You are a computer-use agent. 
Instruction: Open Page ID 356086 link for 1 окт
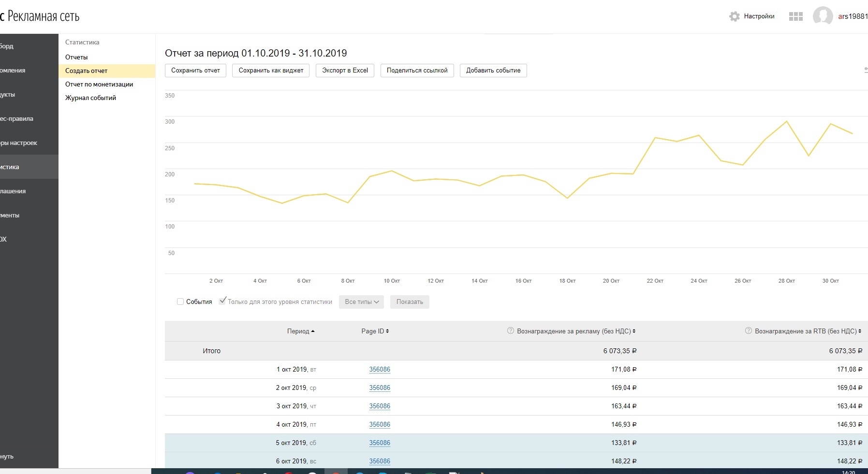click(380, 370)
